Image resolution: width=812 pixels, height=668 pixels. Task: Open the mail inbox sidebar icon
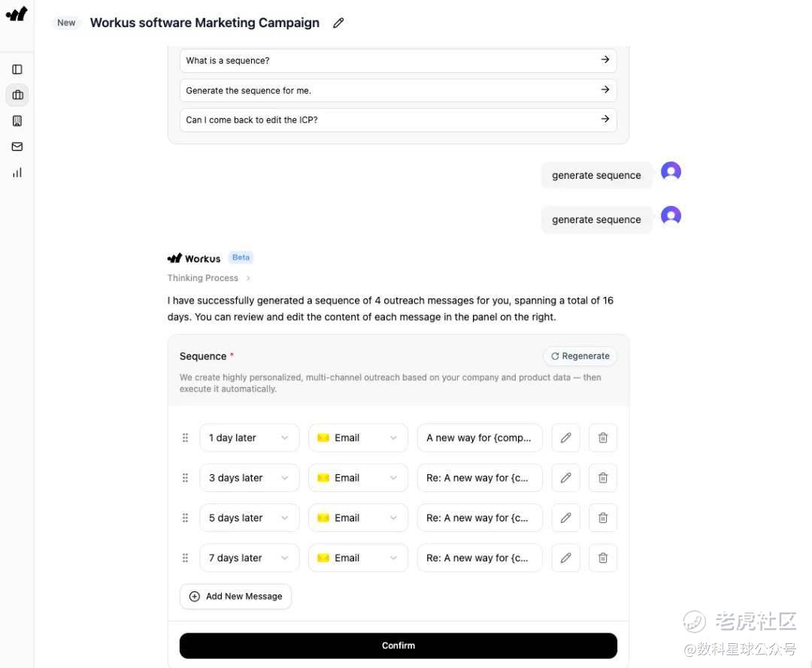[17, 147]
